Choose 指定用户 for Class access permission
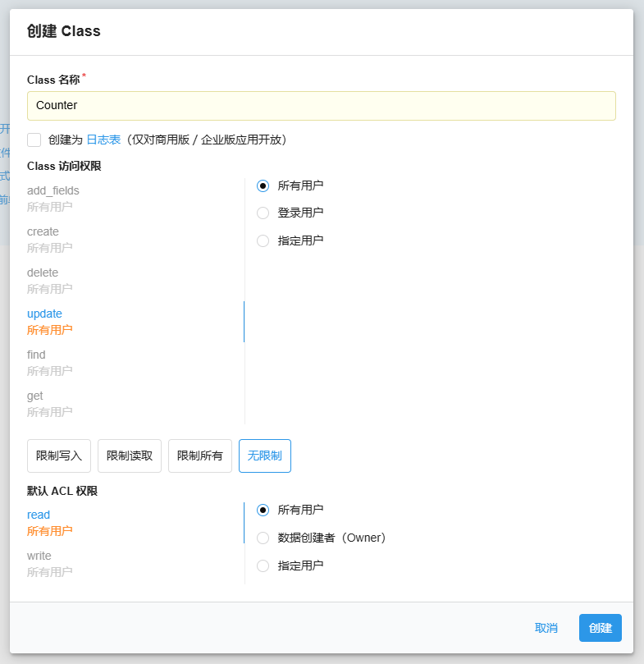 pos(263,240)
